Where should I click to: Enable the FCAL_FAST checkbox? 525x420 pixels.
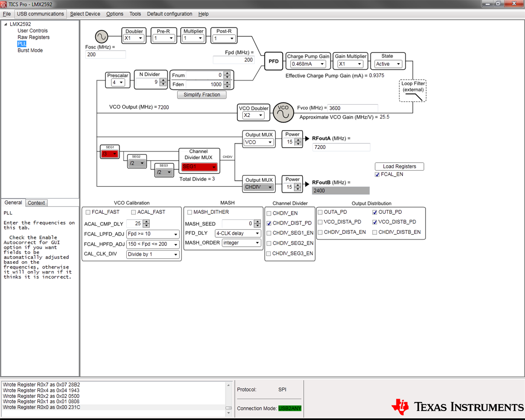click(x=88, y=212)
